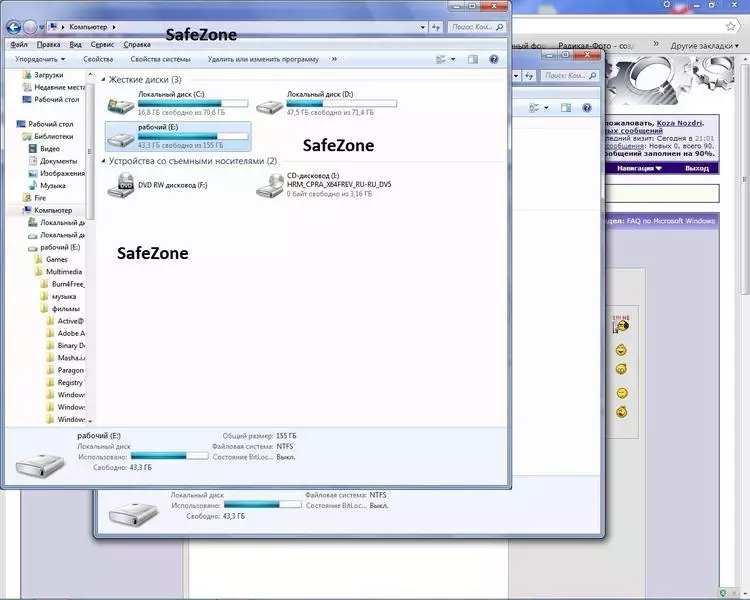Click Удалить или изменить программу
This screenshot has height=600, width=750.
[263, 59]
